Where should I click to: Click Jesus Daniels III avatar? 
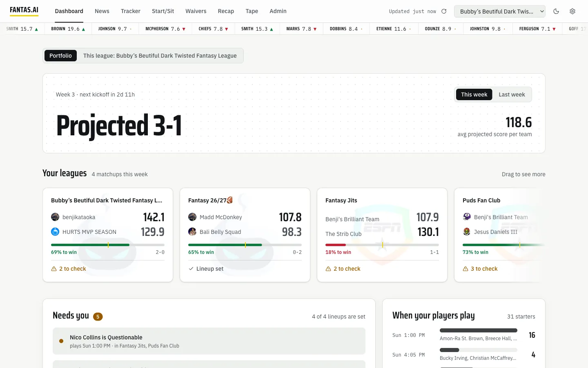point(467,232)
